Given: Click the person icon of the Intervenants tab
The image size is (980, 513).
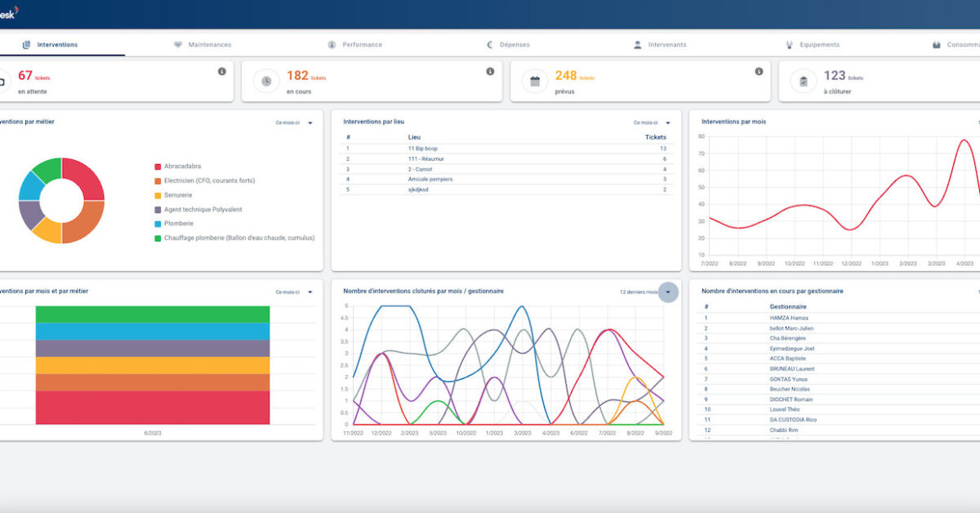Looking at the screenshot, I should pyautogui.click(x=638, y=45).
